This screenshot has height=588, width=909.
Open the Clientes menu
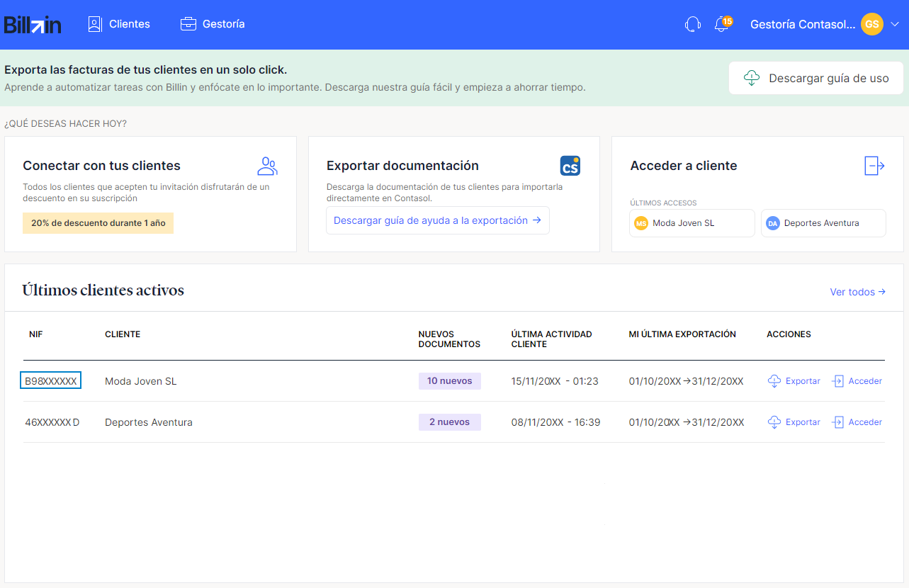coord(119,24)
